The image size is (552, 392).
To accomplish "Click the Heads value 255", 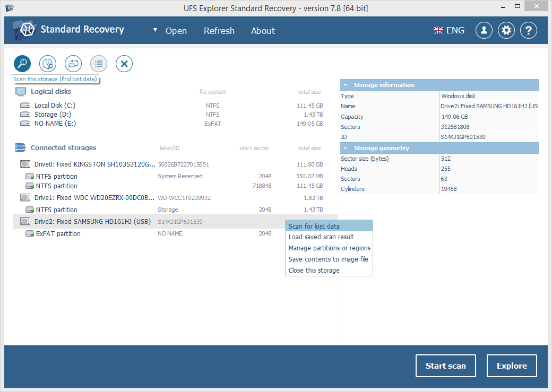I will pyautogui.click(x=446, y=169).
